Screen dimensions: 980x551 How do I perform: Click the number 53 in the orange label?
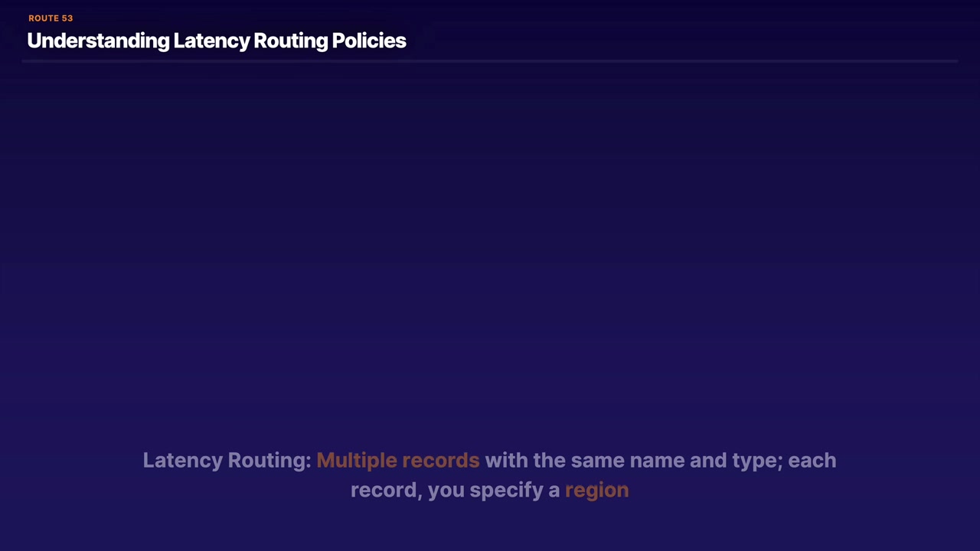click(x=67, y=18)
